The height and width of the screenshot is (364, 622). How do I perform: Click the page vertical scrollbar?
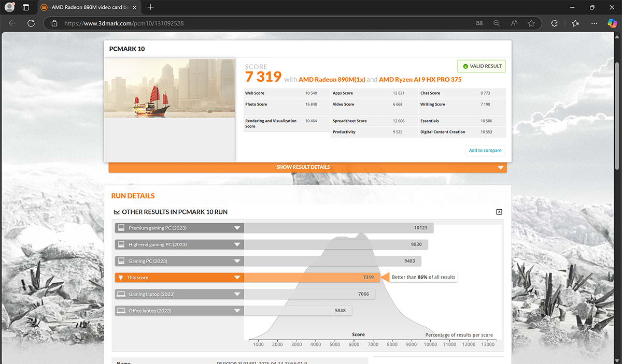click(617, 104)
